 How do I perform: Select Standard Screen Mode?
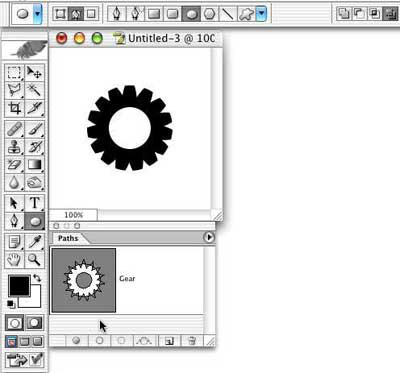[11, 342]
